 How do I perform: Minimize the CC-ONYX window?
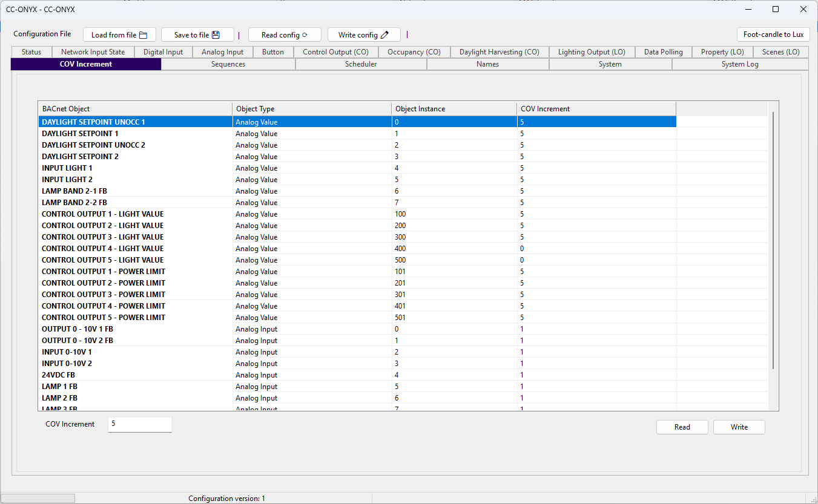coord(748,9)
